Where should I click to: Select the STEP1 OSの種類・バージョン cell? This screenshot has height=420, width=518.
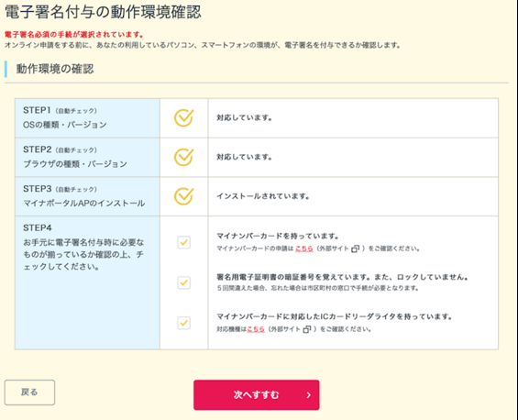tap(87, 118)
